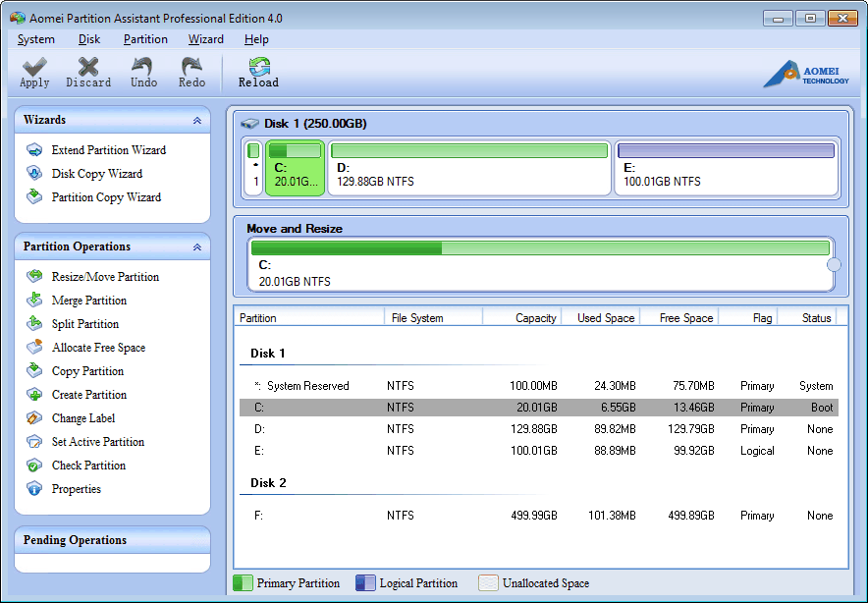Select Split Partition in operations panel
868x603 pixels.
84,324
